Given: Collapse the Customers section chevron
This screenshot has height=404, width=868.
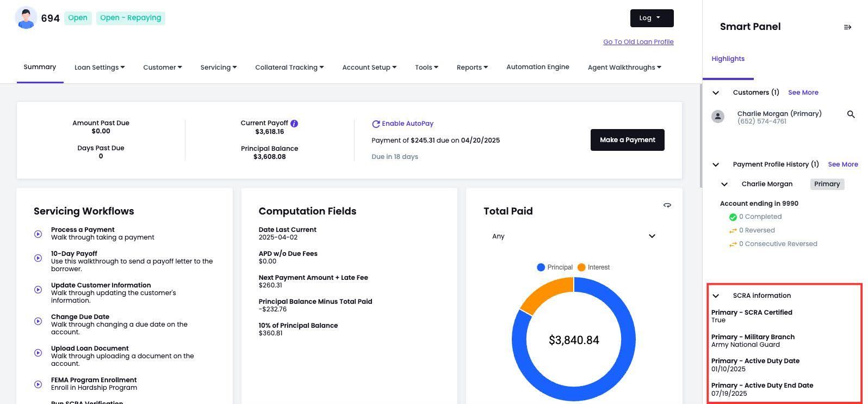Looking at the screenshot, I should 716,93.
